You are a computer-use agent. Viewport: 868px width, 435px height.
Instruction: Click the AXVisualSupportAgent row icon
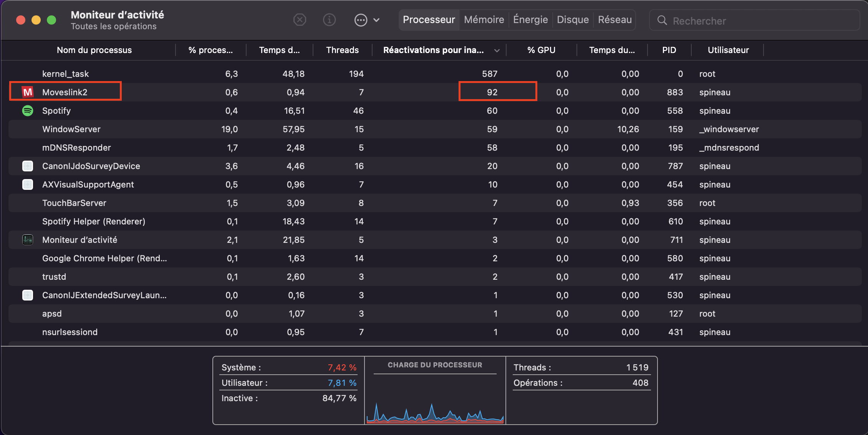[28, 184]
